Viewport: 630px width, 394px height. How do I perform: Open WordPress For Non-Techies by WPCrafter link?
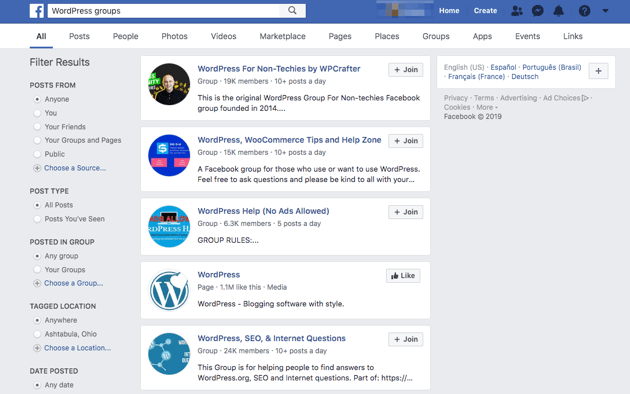pyautogui.click(x=279, y=69)
